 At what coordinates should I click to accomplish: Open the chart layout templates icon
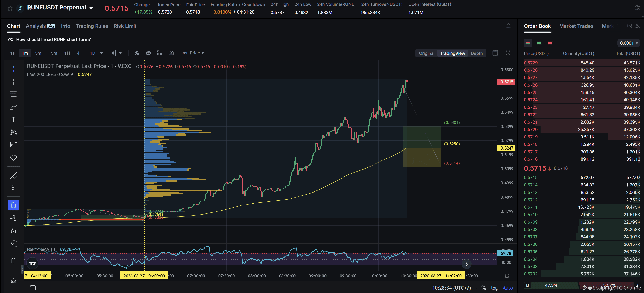159,53
